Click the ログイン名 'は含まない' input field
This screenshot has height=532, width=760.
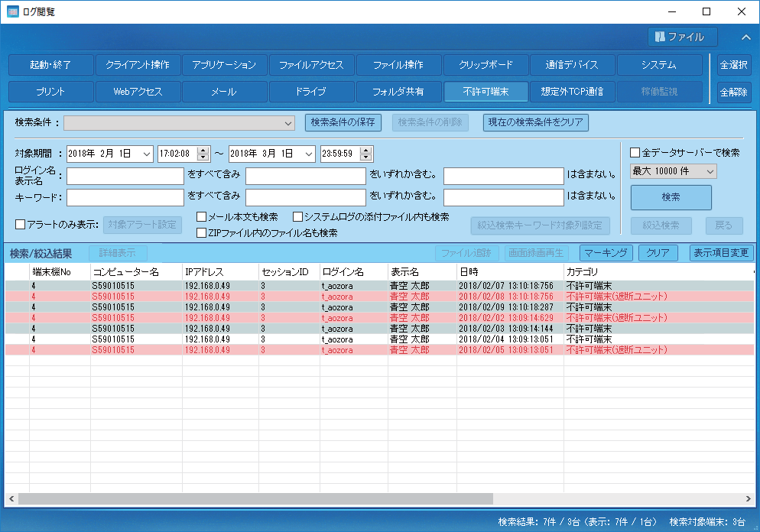coord(504,176)
